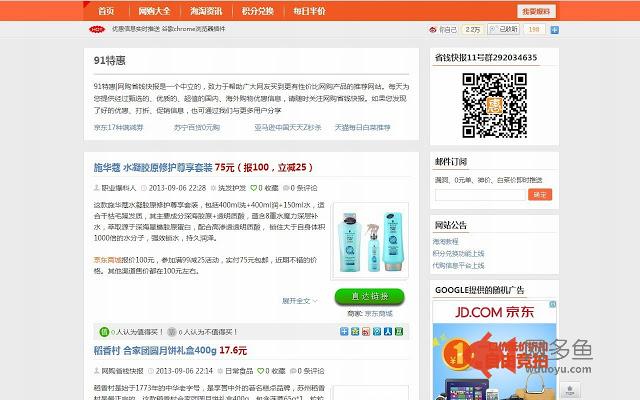The image size is (640, 400).
Task: Open the 海淘教程 announcement link
Action: point(446,242)
